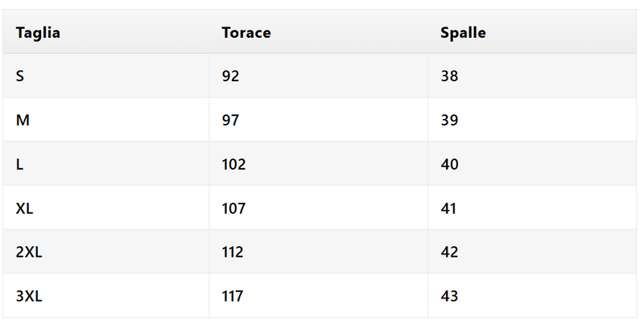This screenshot has width=644, height=325.
Task: Select the size S cell
Action: click(20, 76)
